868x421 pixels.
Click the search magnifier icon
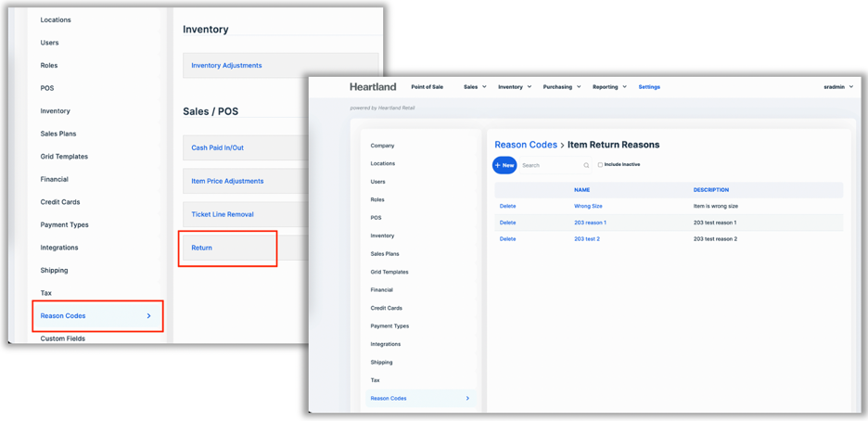pos(586,166)
